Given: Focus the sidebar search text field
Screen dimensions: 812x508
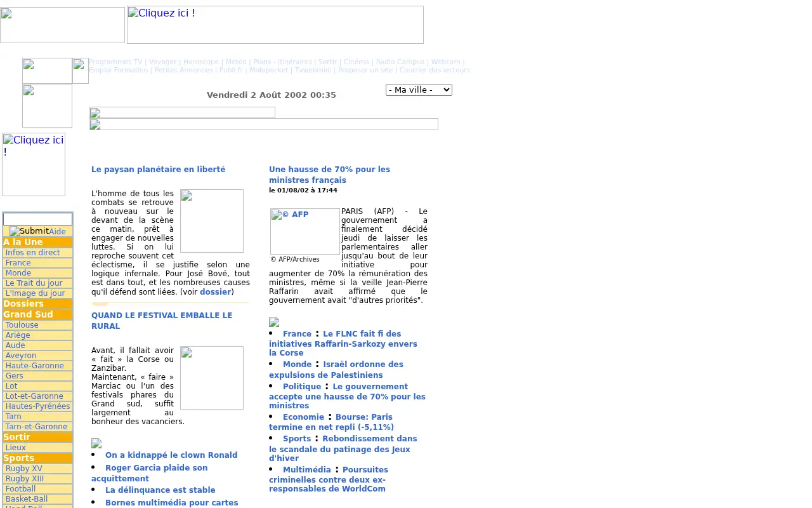Looking at the screenshot, I should [37, 219].
